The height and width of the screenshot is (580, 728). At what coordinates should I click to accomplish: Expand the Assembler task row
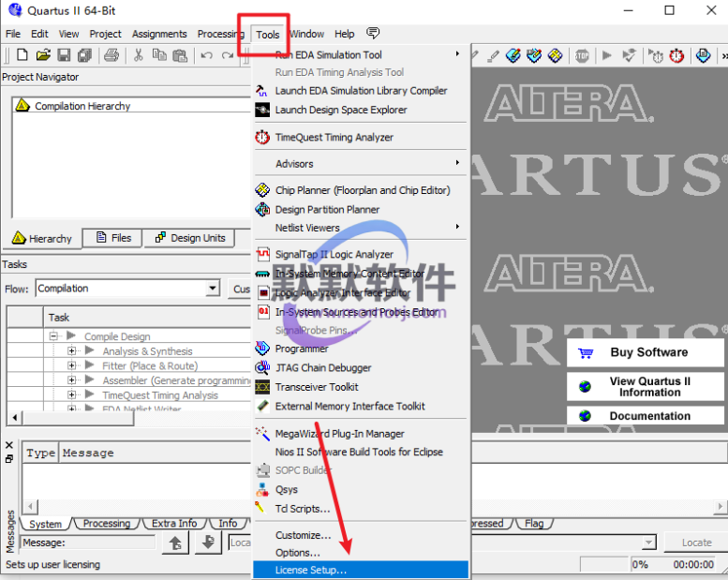click(x=71, y=379)
